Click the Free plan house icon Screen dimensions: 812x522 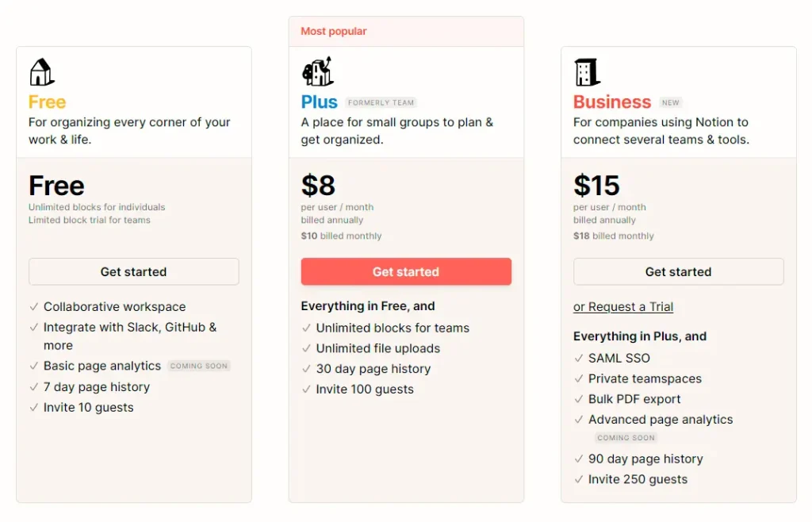coord(41,72)
